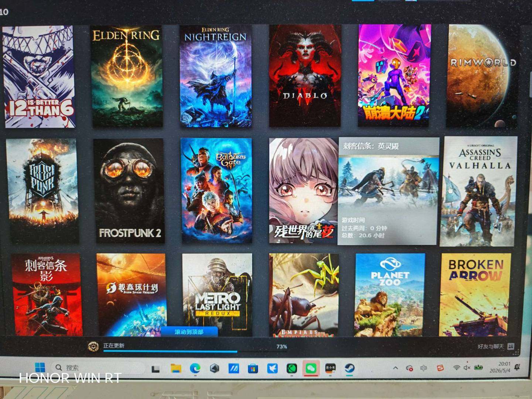Select the Empires ant and mantis cover

pyautogui.click(x=304, y=295)
